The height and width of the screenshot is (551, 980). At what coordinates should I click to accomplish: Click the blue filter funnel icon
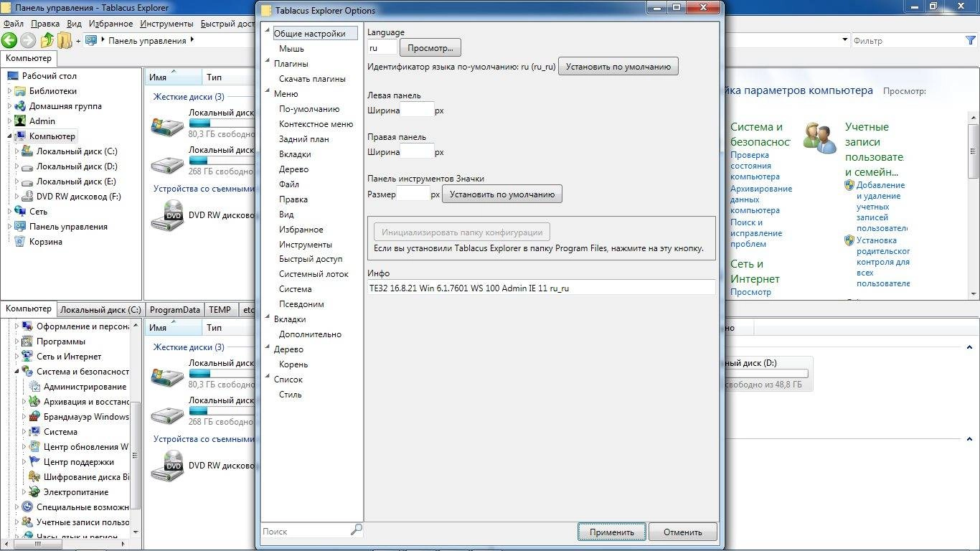tap(971, 41)
